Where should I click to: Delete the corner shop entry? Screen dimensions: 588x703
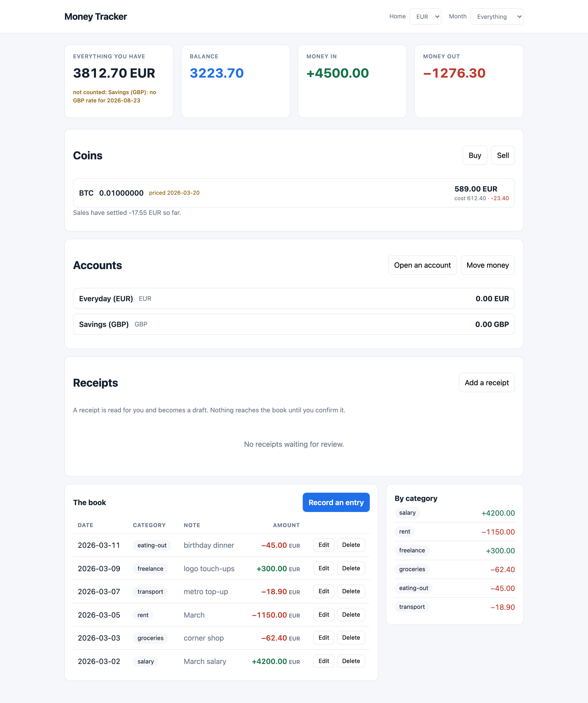(x=351, y=638)
